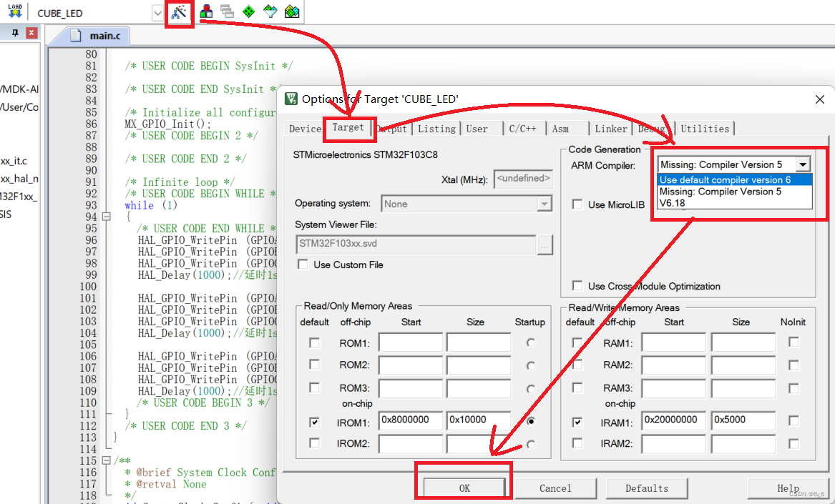The height and width of the screenshot is (504, 835).
Task: Click the ROM1 Start input field
Action: click(x=411, y=342)
